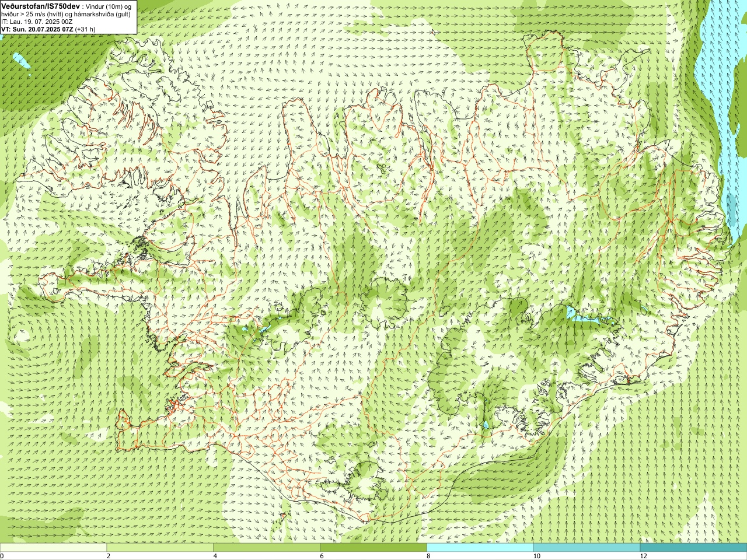Select the palest 0–2 m/s legend swatch
Image resolution: width=747 pixels, height=560 pixels.
pos(53,548)
